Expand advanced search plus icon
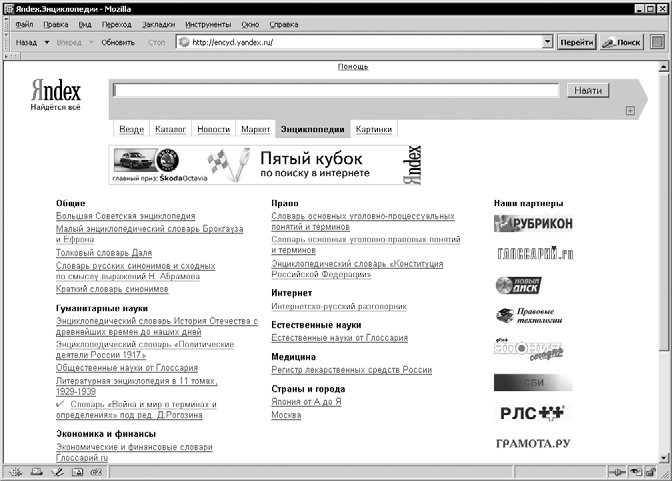The height and width of the screenshot is (481, 672). pos(630,111)
